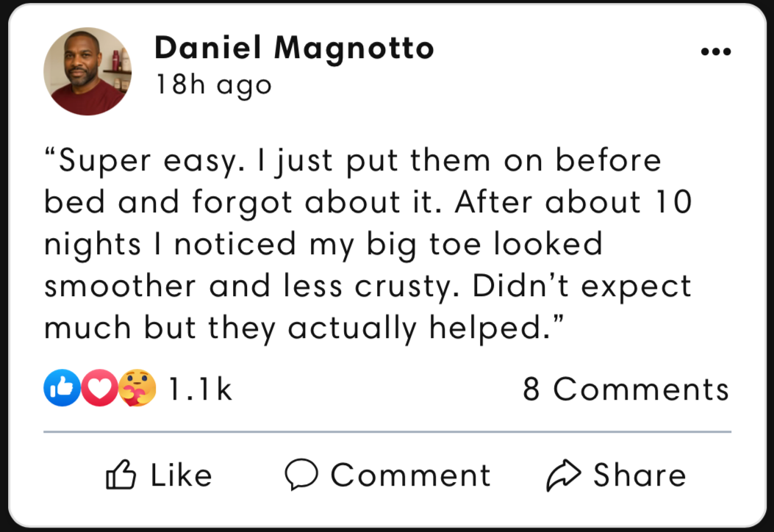Click the "bed and forgot about it" line
Image resolution: width=774 pixels, height=532 pixels.
pyautogui.click(x=368, y=202)
